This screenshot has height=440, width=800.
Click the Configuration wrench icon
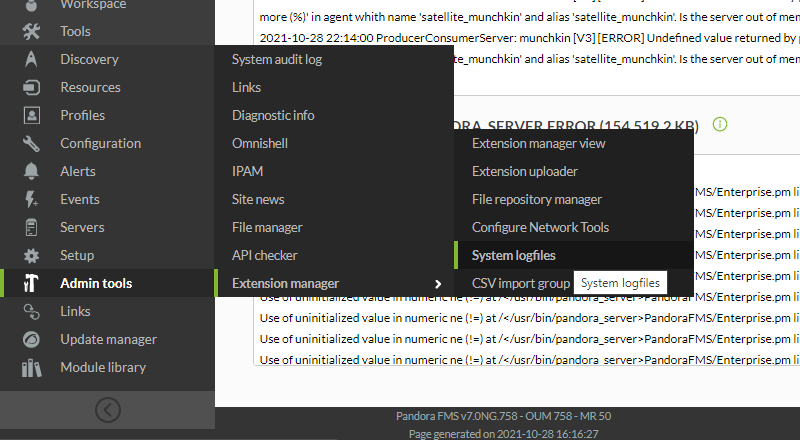tap(31, 143)
